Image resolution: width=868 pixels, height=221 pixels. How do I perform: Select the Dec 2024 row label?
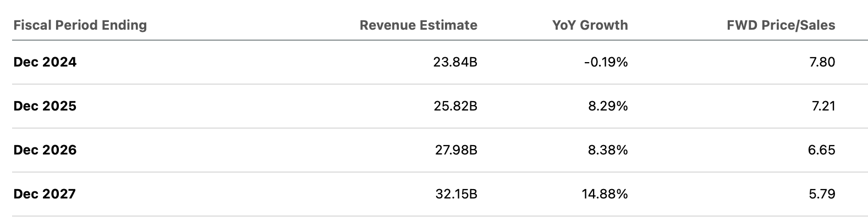pos(45,62)
